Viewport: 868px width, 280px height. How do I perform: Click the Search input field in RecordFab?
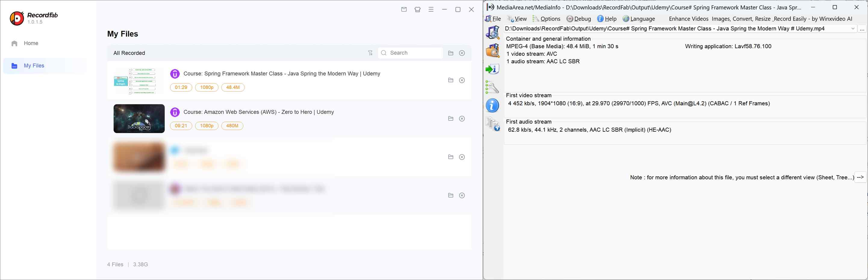point(410,53)
